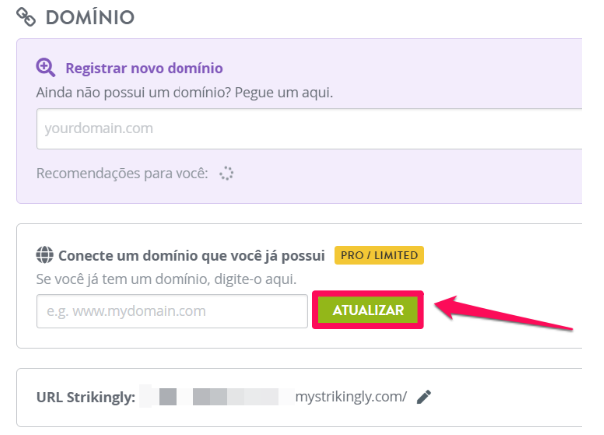Click the chain link icon beside DOMÍNIO
604x435 pixels.
click(26, 17)
